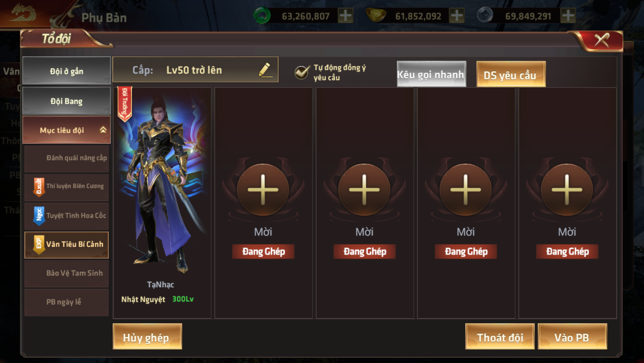Select Tuyệt Tình Hoa Cốc target

click(66, 216)
